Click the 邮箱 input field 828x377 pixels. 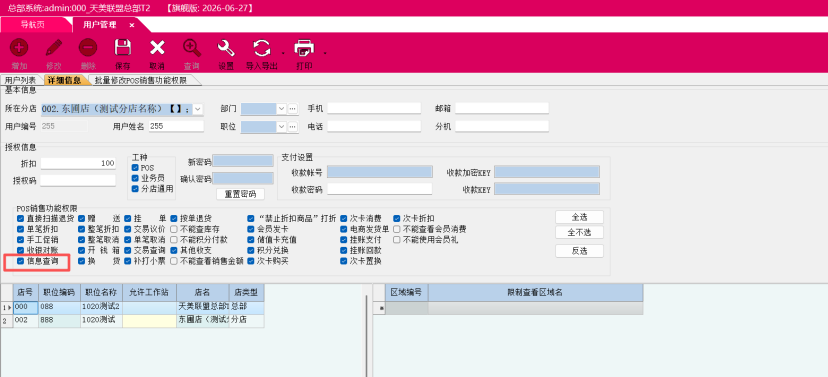(502, 108)
